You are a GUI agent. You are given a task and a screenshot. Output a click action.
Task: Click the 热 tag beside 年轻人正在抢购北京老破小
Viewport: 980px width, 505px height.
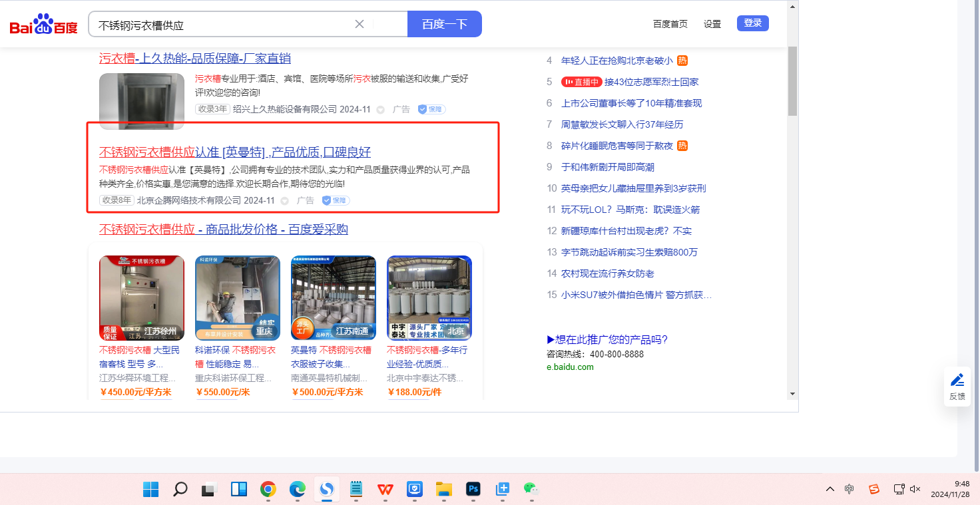[682, 61]
